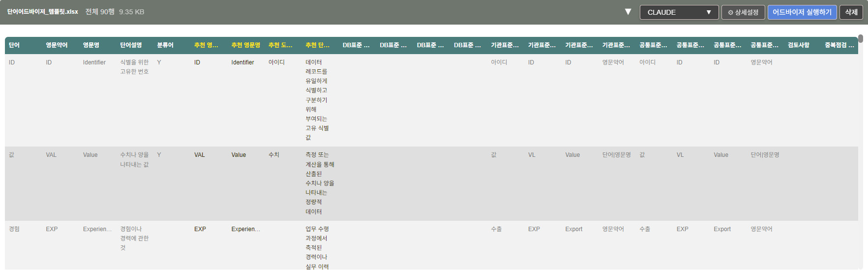This screenshot has height=270, width=868.
Task: Click the white collapse triangle beside the CLAUDE selector
Action: point(628,12)
